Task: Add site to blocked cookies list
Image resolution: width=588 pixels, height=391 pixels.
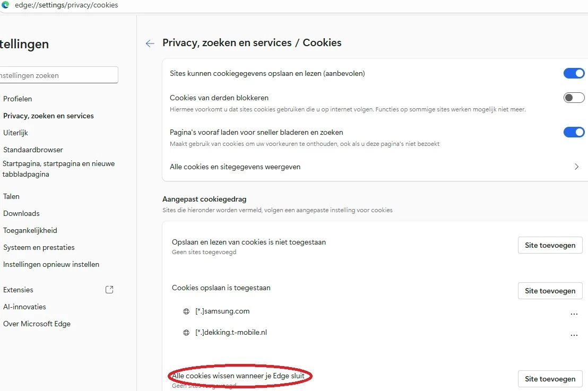Action: click(x=550, y=245)
